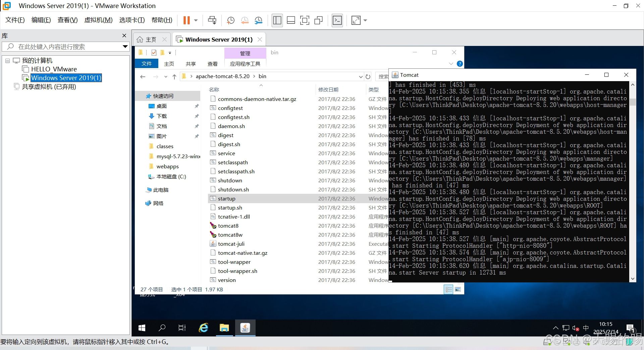644x350 pixels.
Task: Enter full screen mode icon
Action: (x=305, y=20)
